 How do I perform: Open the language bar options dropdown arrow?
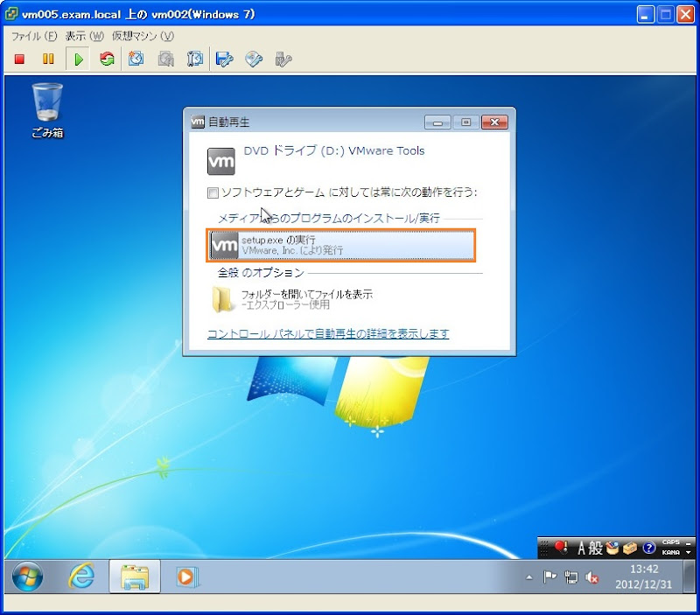click(x=688, y=553)
